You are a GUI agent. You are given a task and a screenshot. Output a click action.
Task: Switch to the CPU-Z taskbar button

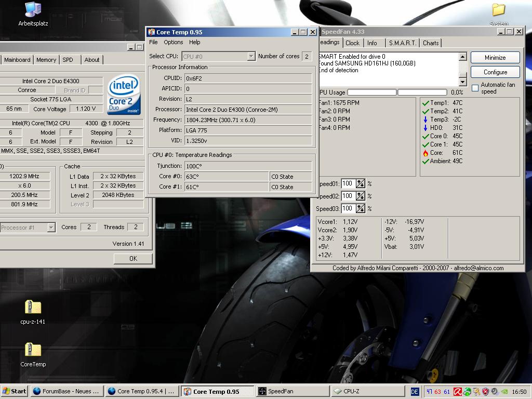pos(368,391)
